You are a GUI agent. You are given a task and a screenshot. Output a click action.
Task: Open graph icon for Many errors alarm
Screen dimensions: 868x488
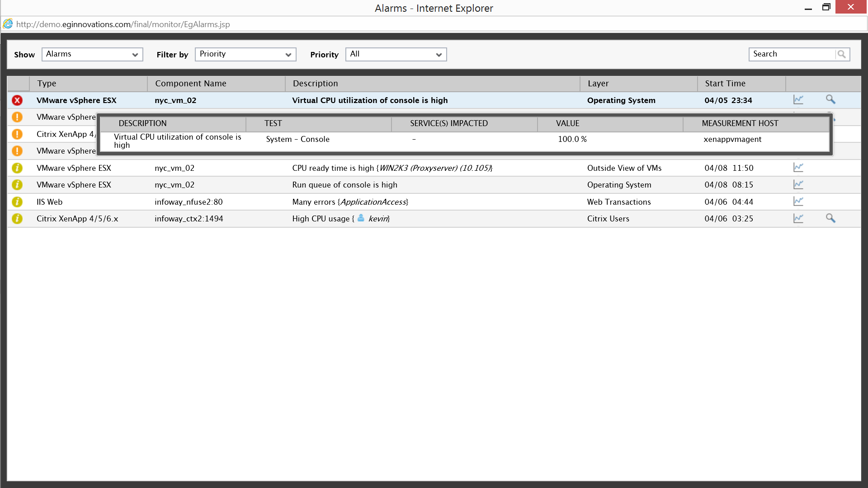(x=798, y=201)
